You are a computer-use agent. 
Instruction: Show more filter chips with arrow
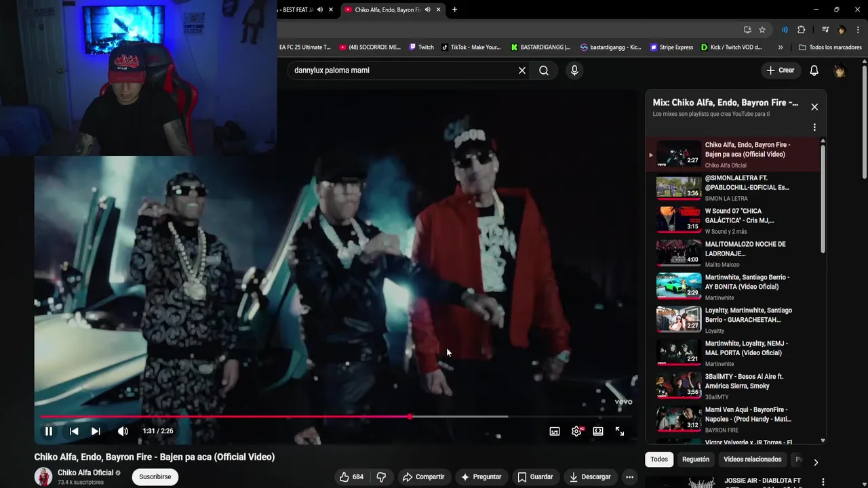point(816,462)
